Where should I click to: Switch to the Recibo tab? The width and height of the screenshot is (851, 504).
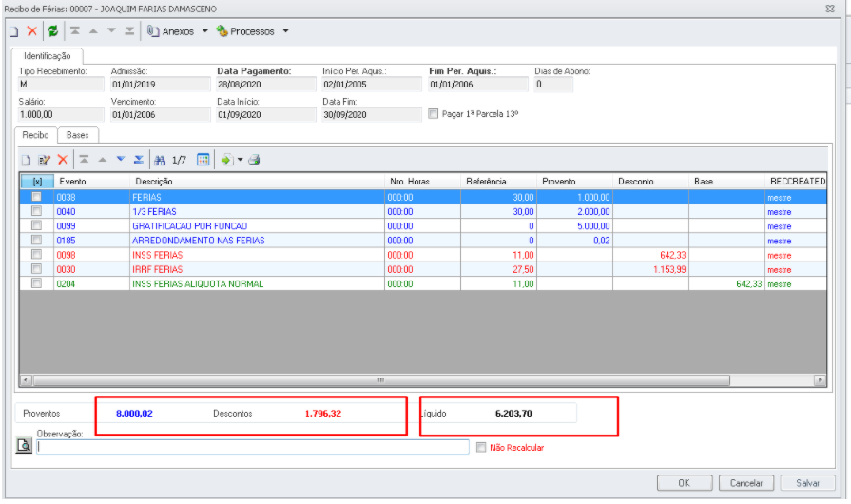36,135
